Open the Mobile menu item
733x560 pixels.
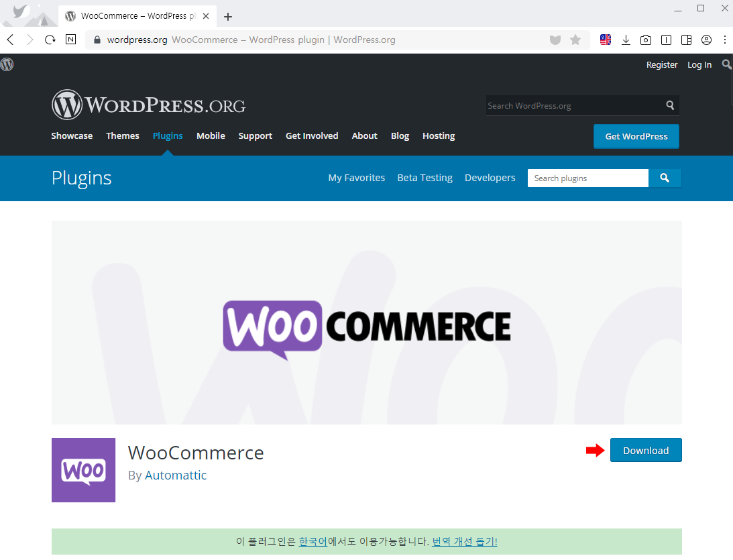point(211,135)
